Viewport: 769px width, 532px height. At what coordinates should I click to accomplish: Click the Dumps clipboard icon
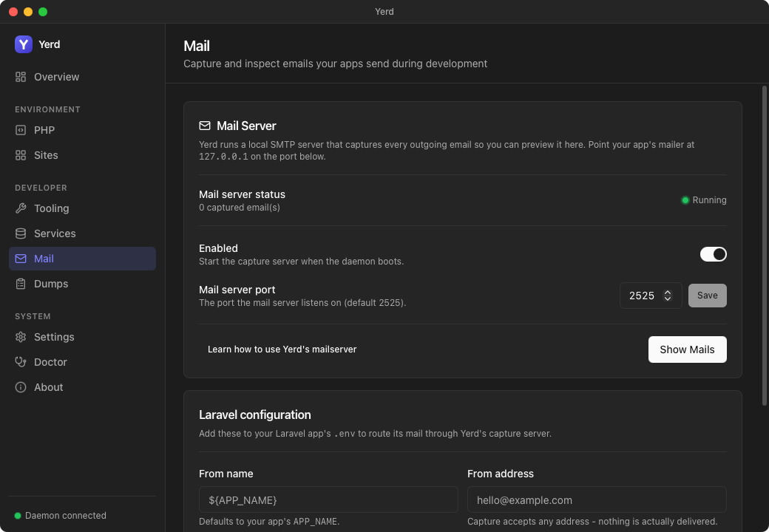click(21, 284)
